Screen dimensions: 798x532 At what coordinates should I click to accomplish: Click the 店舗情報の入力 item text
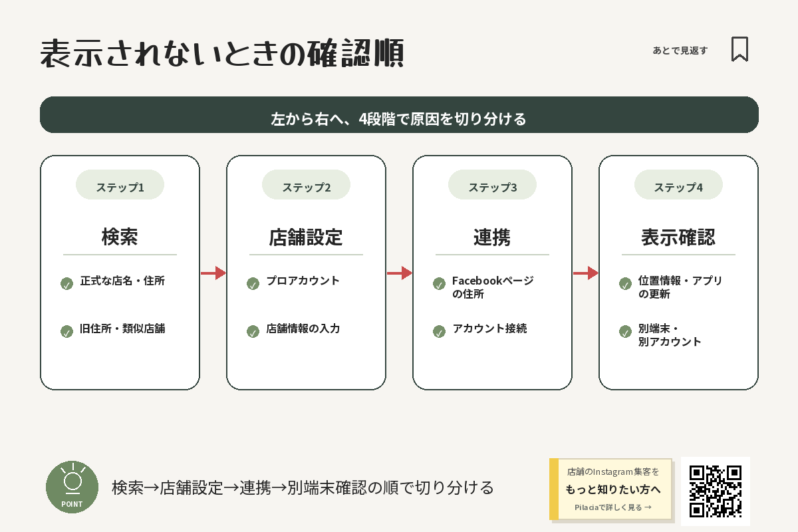pyautogui.click(x=303, y=328)
